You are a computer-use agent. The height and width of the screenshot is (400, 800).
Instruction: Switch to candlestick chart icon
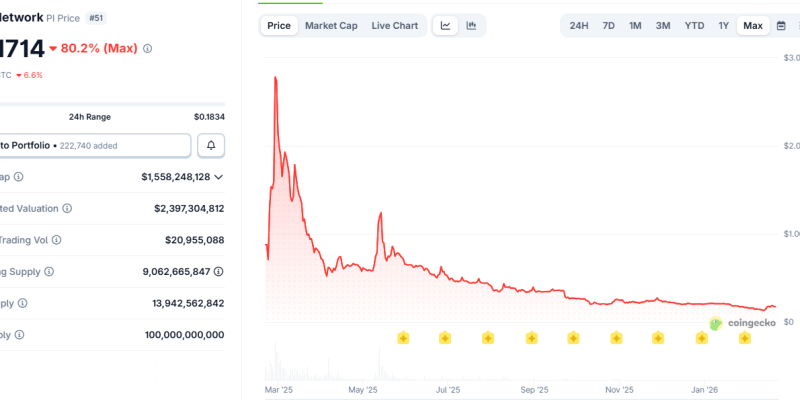[471, 25]
